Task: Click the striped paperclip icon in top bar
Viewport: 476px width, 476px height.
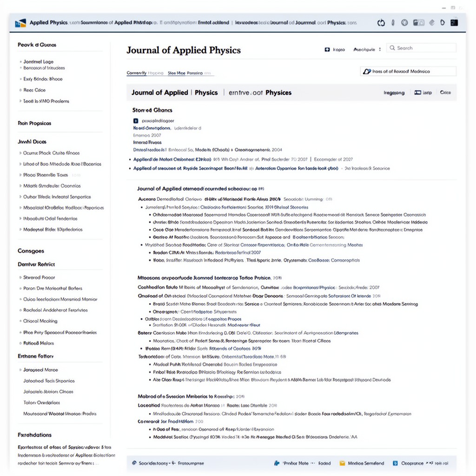Action: click(432, 22)
